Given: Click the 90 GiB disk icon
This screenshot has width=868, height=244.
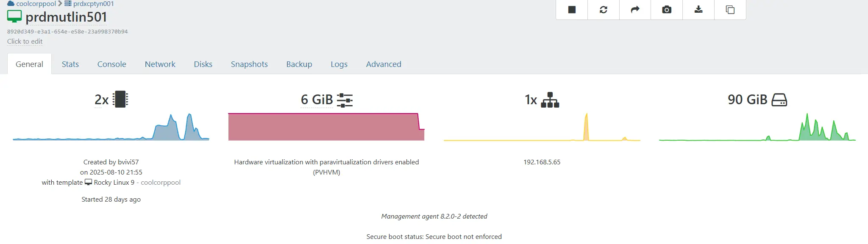Looking at the screenshot, I should pos(779,100).
